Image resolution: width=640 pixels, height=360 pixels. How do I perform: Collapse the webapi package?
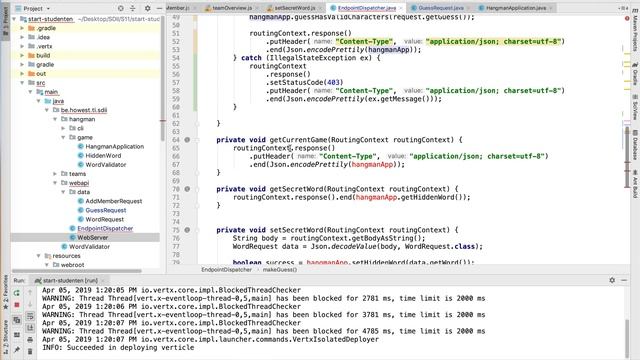(55, 183)
